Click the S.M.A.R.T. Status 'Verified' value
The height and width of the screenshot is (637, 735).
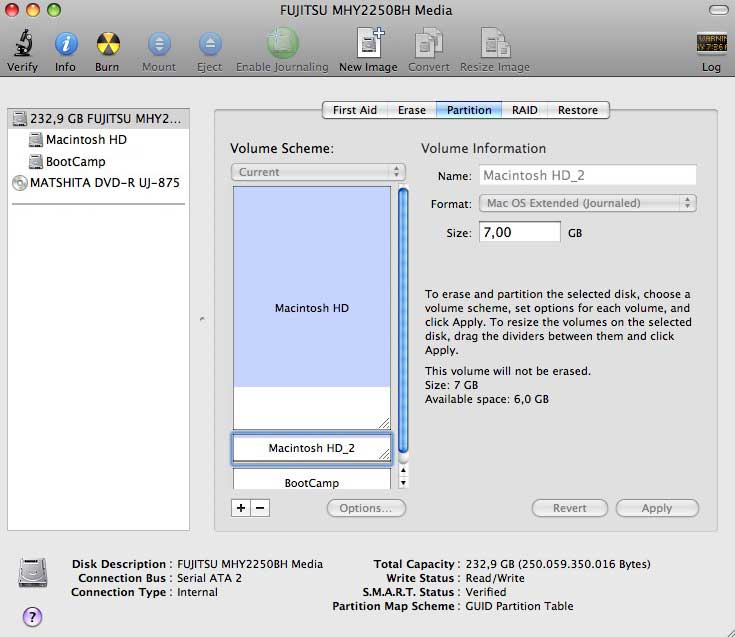pyautogui.click(x=486, y=592)
